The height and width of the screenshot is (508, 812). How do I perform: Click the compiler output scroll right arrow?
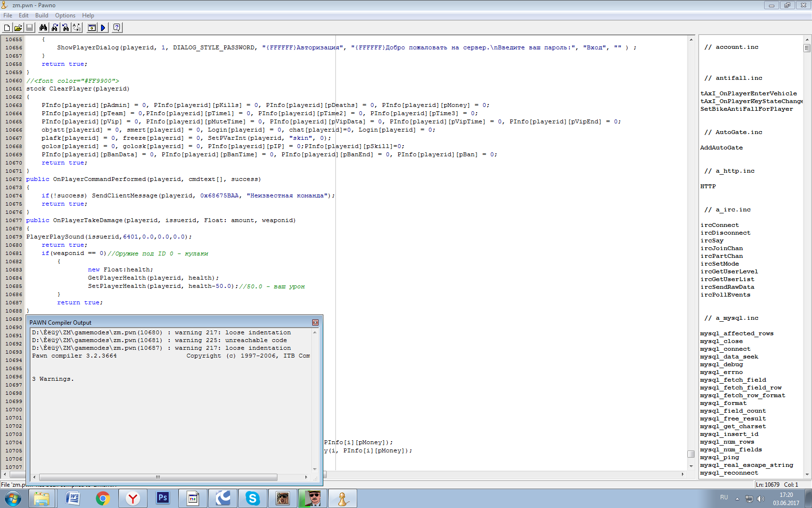pyautogui.click(x=306, y=477)
